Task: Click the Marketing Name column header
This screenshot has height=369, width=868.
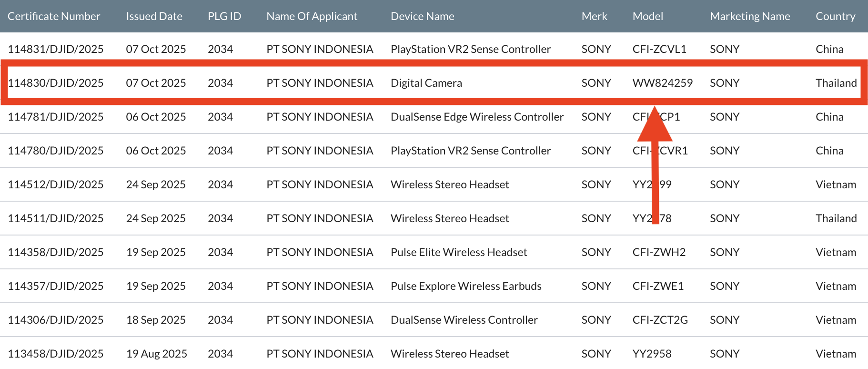Action: (x=749, y=16)
